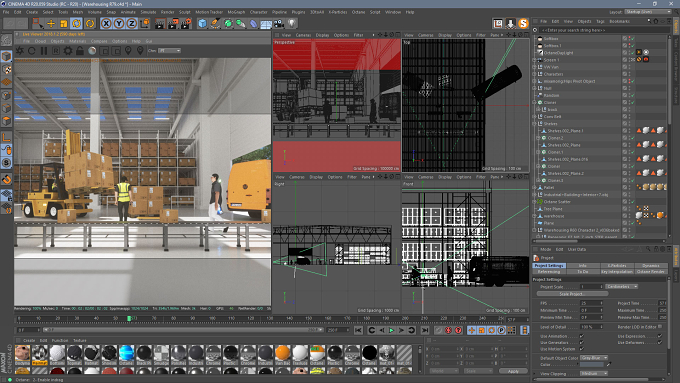The width and height of the screenshot is (680, 383).
Task: Toggle the Use Motion System checkbox
Action: pos(582,349)
